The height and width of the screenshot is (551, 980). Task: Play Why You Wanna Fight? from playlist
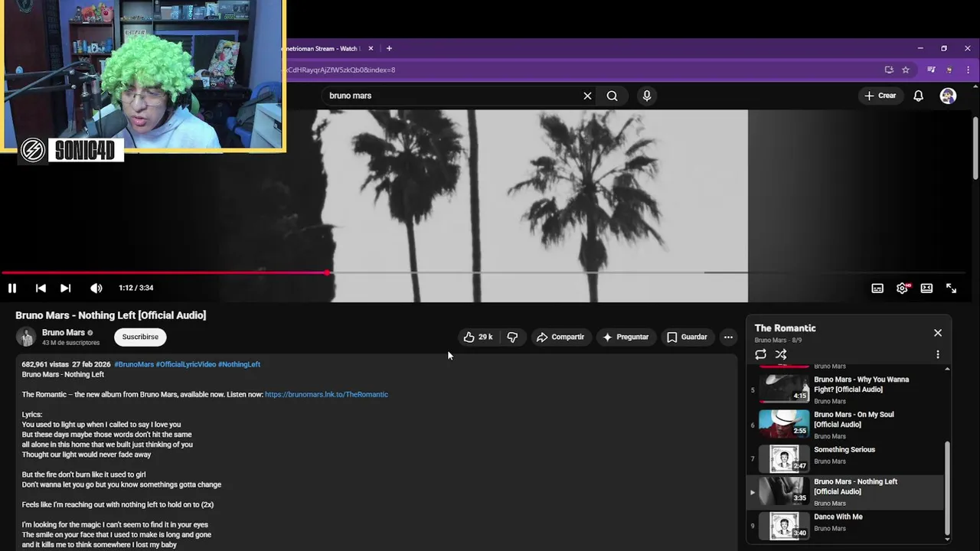coord(847,390)
